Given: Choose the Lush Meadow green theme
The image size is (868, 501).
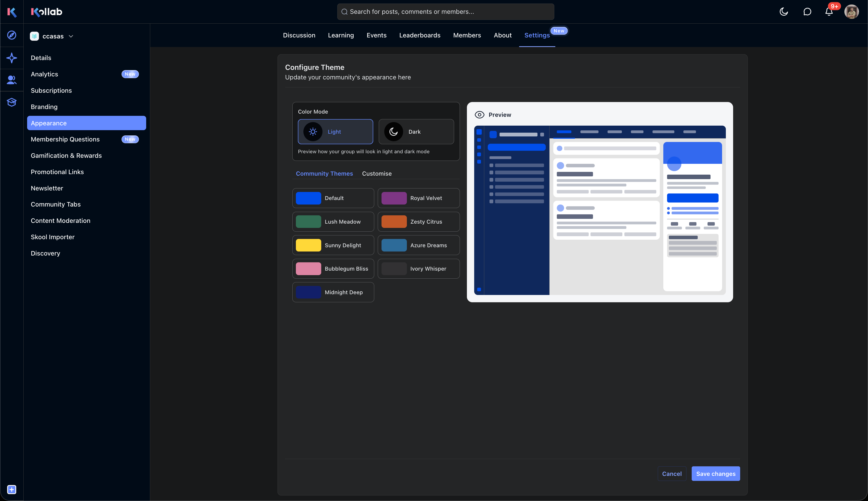Looking at the screenshot, I should coord(333,222).
